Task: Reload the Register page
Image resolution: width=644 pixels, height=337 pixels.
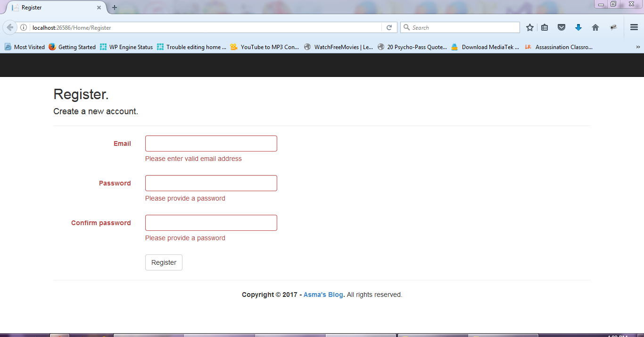Action: pyautogui.click(x=389, y=27)
